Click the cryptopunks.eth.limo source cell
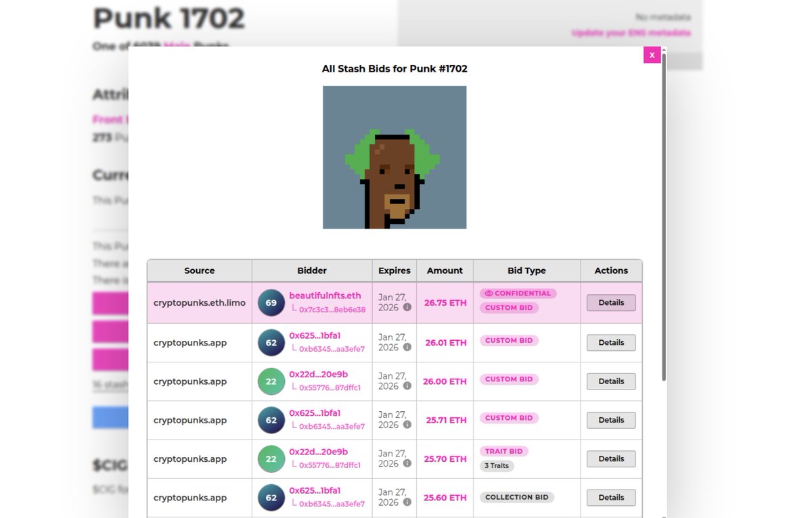Viewport: 812px width, 518px height. (x=200, y=303)
